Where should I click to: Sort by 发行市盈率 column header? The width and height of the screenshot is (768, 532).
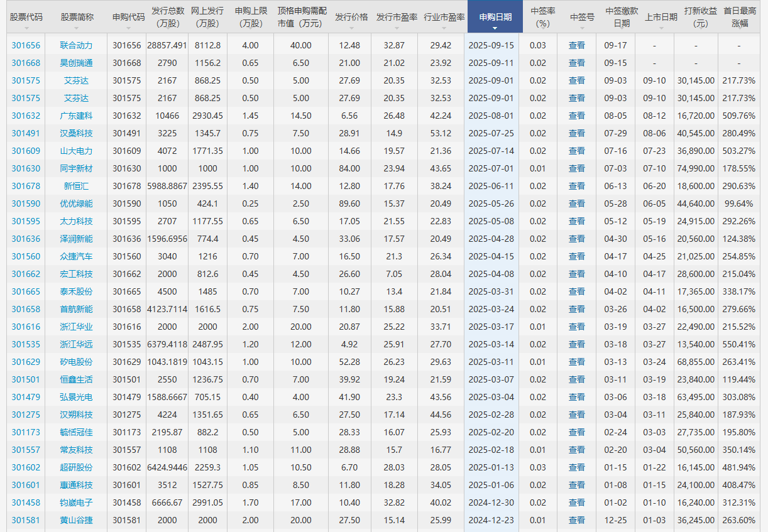click(x=397, y=17)
